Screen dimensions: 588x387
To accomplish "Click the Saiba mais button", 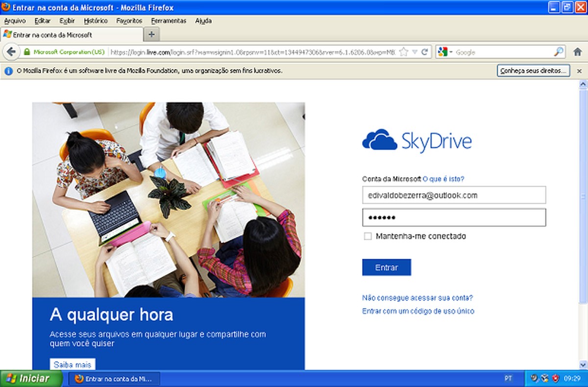I will point(72,364).
